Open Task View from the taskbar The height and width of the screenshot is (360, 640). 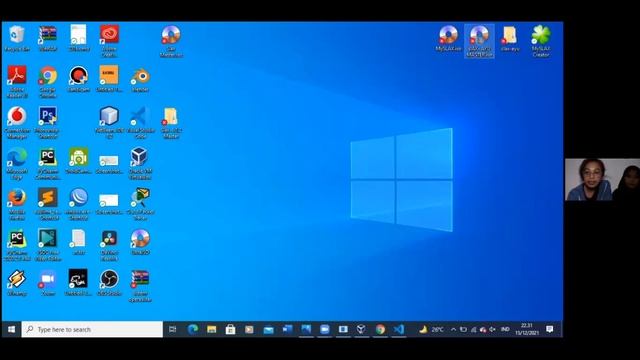(172, 329)
